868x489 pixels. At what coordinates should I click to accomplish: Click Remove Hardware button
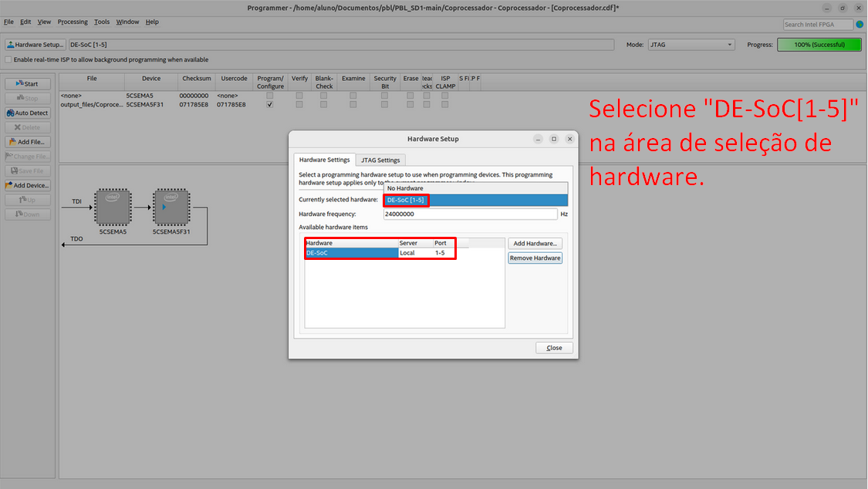coord(535,258)
